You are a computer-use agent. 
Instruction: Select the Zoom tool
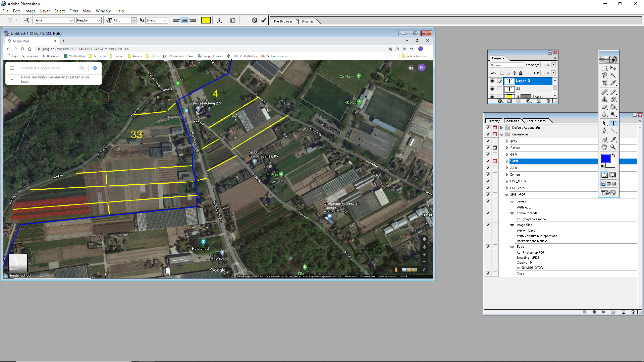pyautogui.click(x=613, y=147)
